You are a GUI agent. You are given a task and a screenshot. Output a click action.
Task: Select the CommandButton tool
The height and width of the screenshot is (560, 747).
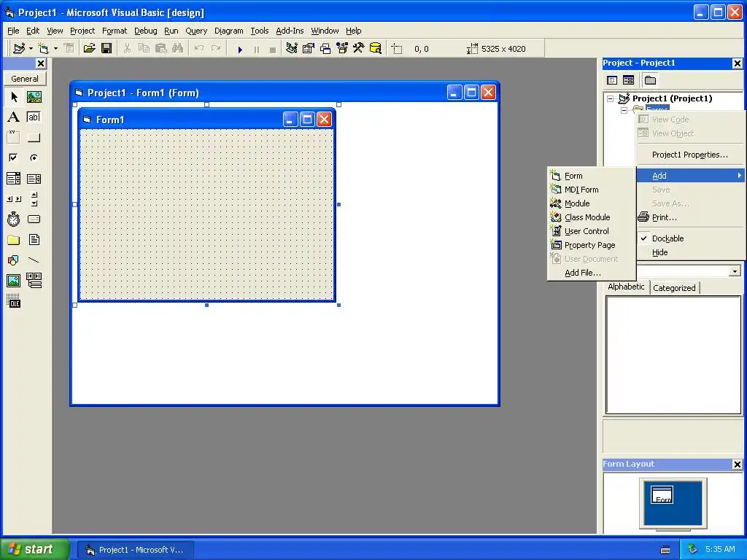[34, 138]
